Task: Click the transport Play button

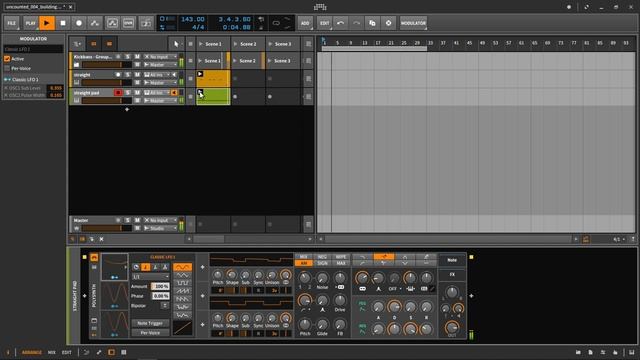Action: pos(47,23)
